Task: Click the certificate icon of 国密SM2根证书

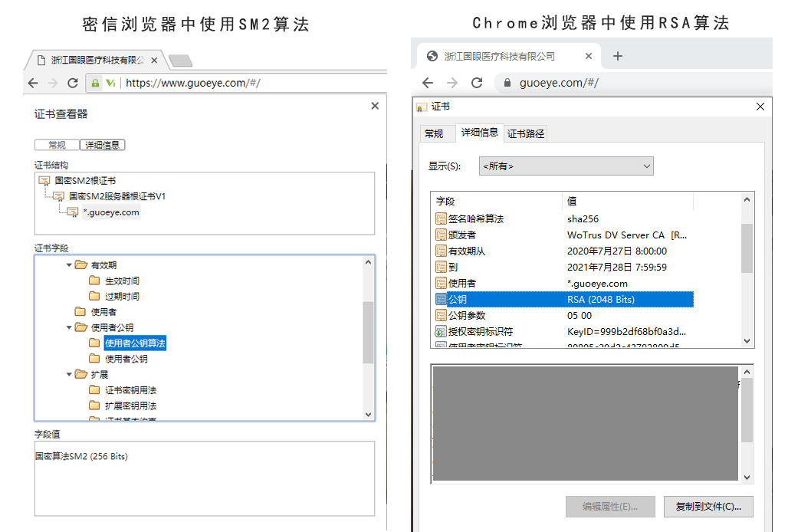Action: (44, 181)
